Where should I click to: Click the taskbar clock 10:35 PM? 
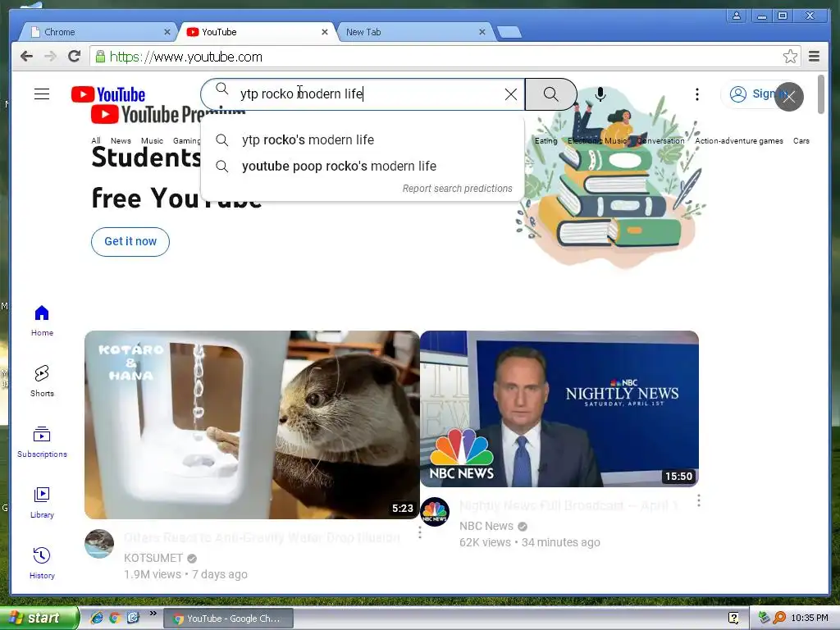810,619
